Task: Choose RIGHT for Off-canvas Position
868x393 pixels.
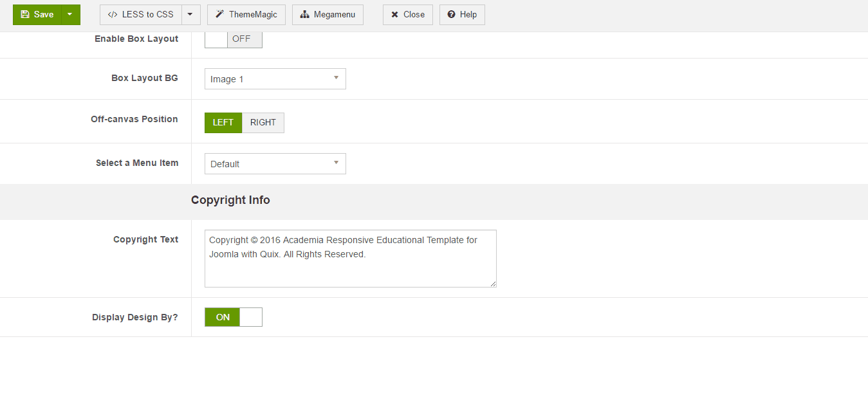Action: click(263, 123)
